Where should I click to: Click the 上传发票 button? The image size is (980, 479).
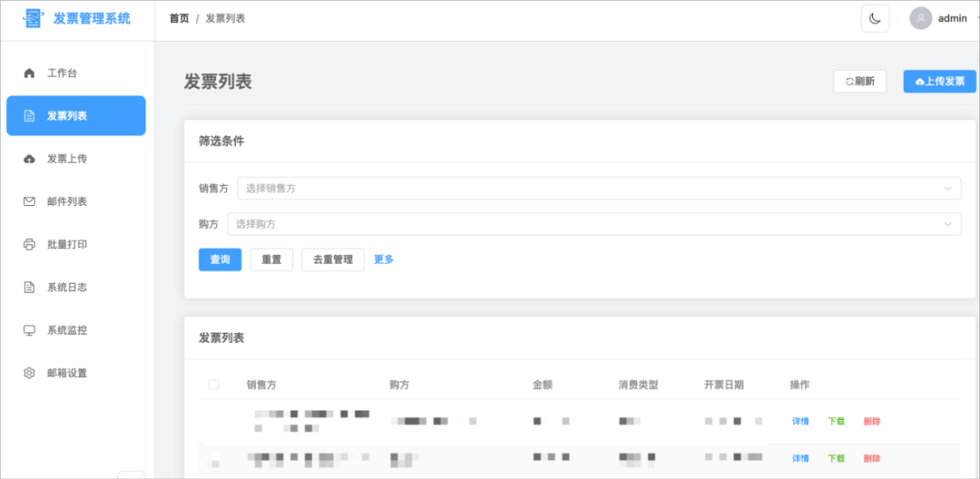click(939, 81)
